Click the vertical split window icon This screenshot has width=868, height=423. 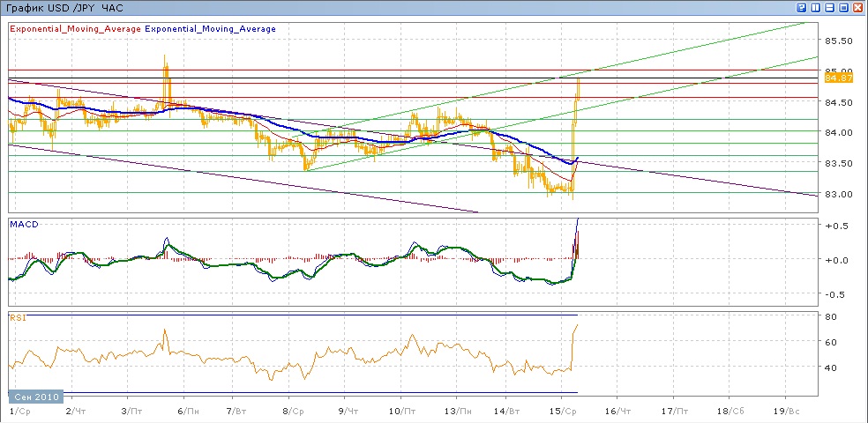pyautogui.click(x=816, y=7)
